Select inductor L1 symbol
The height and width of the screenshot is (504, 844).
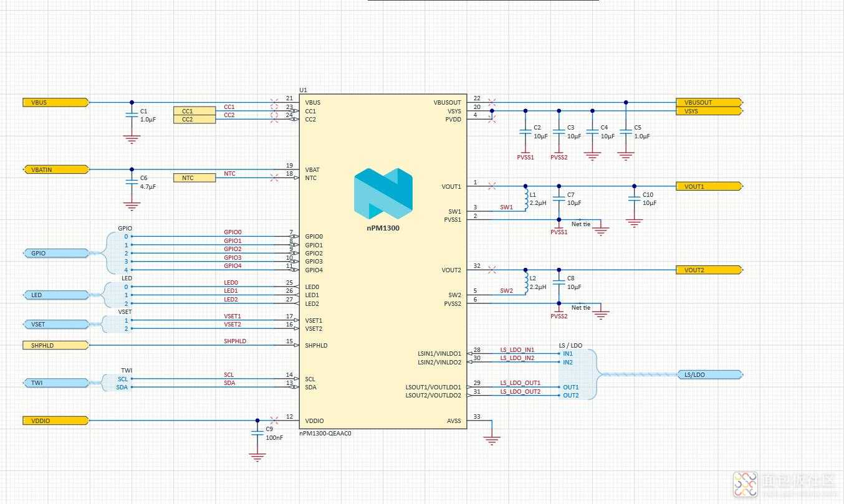pyautogui.click(x=525, y=199)
